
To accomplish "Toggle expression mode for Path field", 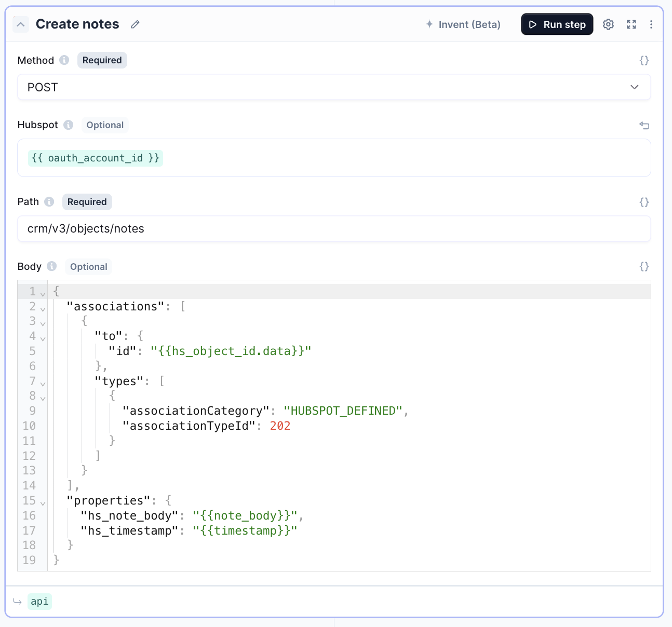I will (644, 202).
